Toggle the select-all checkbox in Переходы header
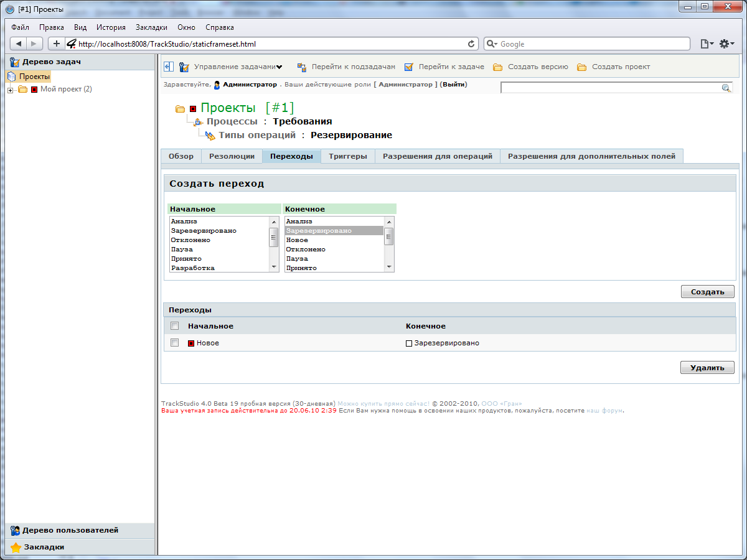 pos(175,326)
